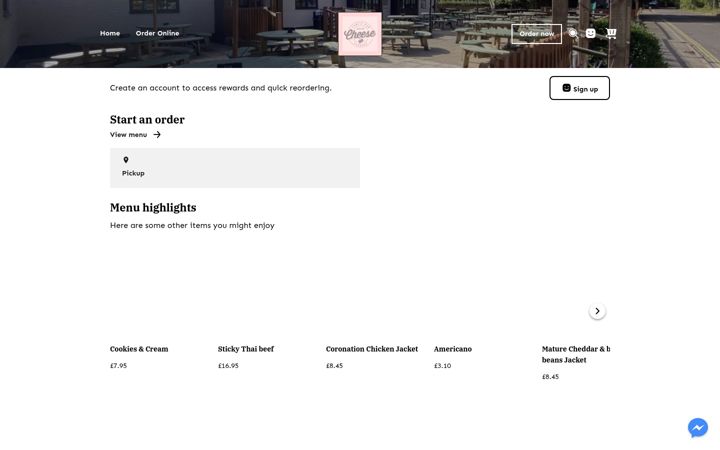The height and width of the screenshot is (450, 720).
Task: Select the Pickup option box
Action: click(235, 168)
